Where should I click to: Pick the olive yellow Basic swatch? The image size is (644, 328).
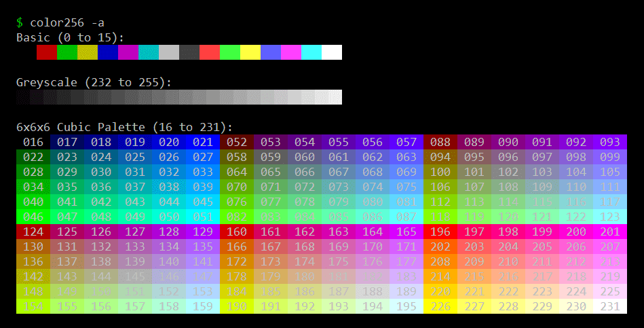coord(88,52)
